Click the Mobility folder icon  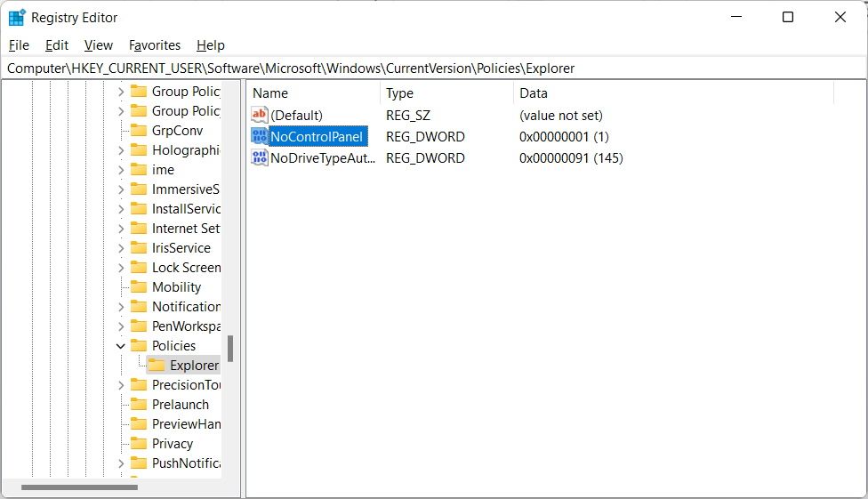[x=139, y=287]
